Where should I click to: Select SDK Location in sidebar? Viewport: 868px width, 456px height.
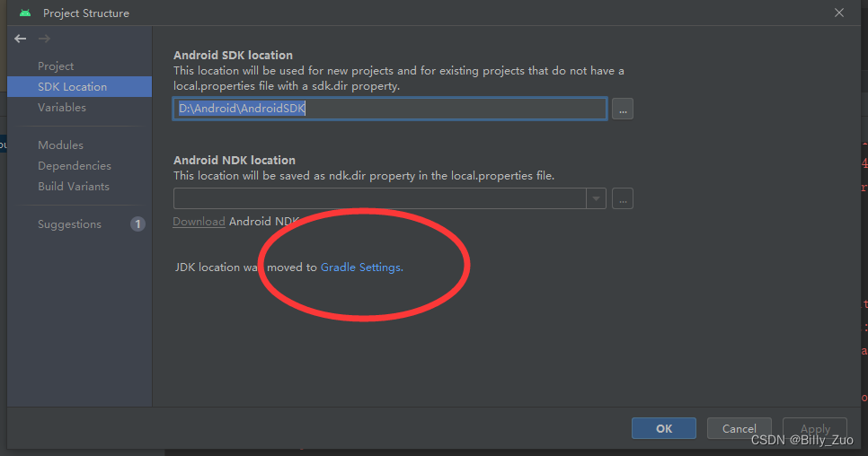point(79,87)
